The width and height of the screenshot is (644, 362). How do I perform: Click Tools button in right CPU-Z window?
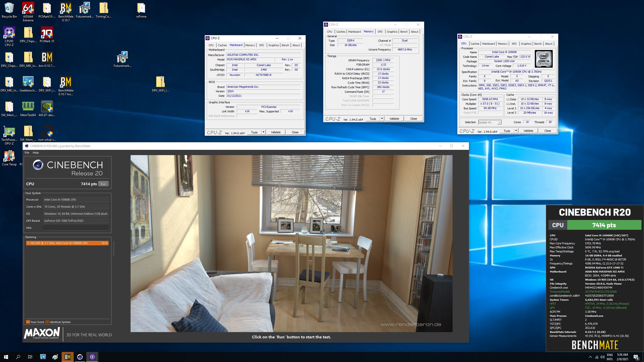pos(507,131)
